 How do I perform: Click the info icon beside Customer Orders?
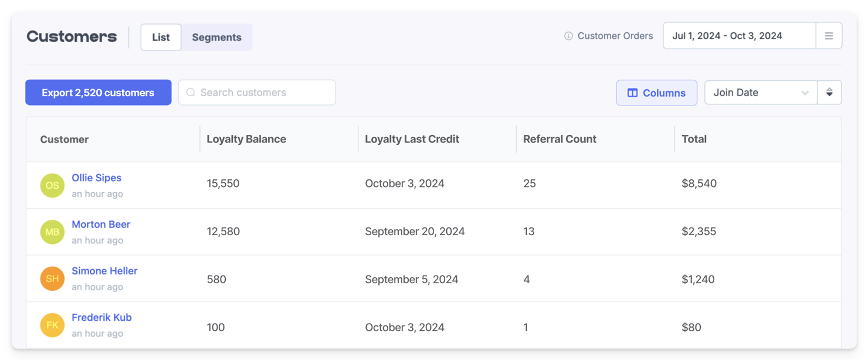pyautogui.click(x=568, y=36)
